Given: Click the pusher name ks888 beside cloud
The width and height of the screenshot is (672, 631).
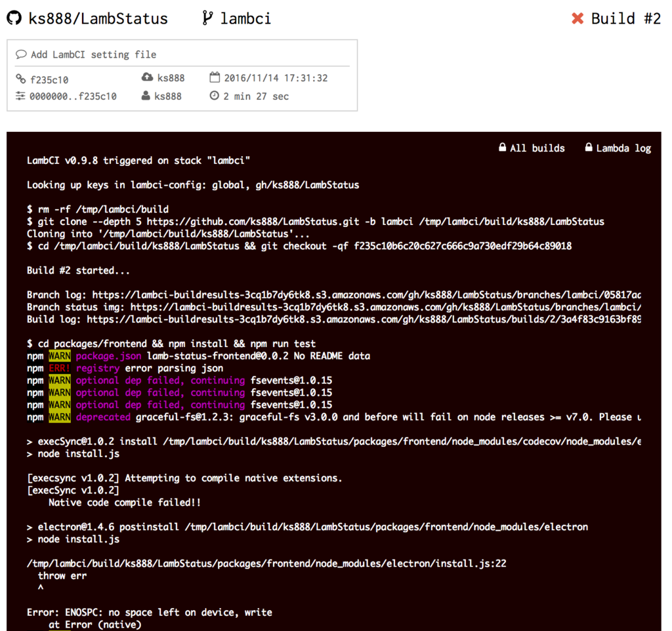Looking at the screenshot, I should coord(171,78).
